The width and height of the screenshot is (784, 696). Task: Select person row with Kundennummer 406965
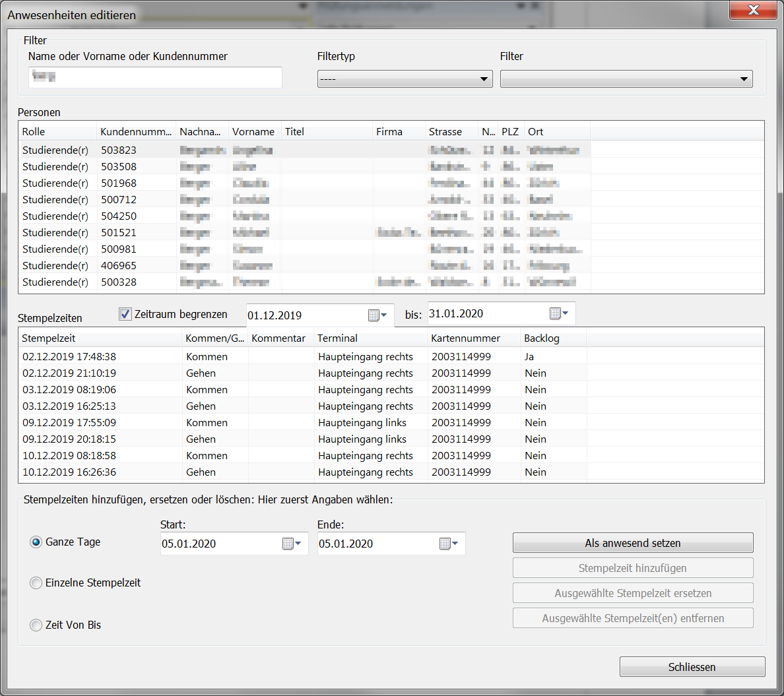[x=119, y=266]
